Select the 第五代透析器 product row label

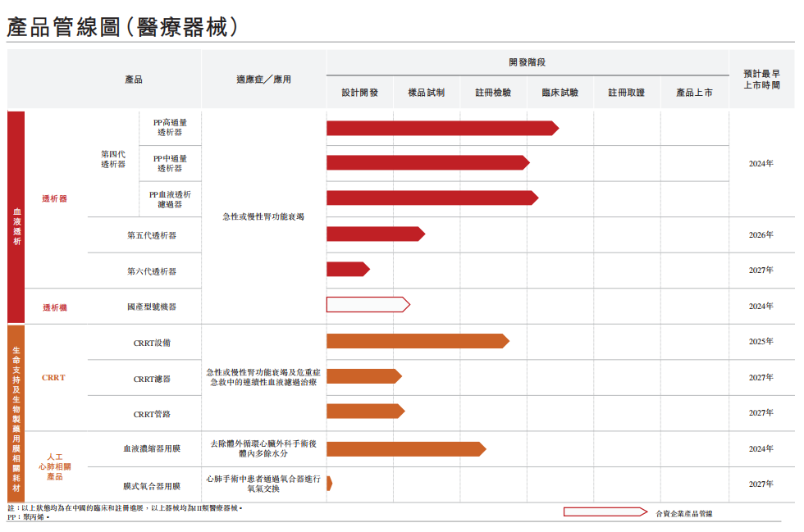(152, 235)
